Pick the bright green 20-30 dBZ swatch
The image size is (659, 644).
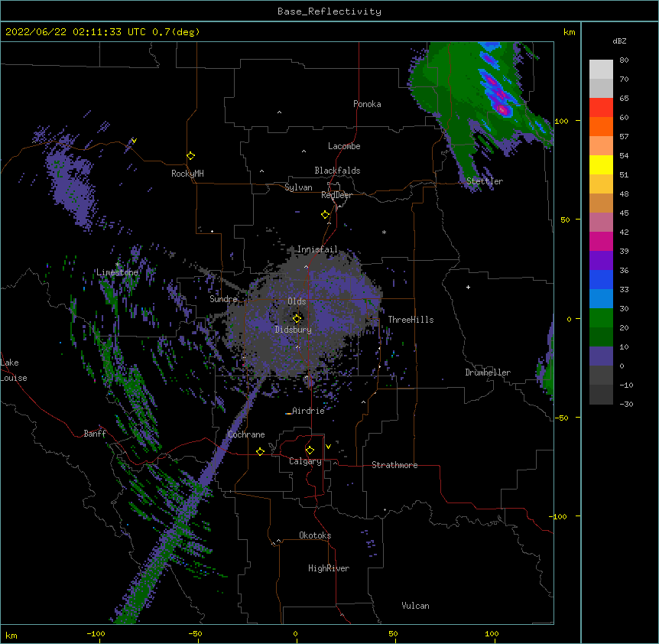(601, 318)
